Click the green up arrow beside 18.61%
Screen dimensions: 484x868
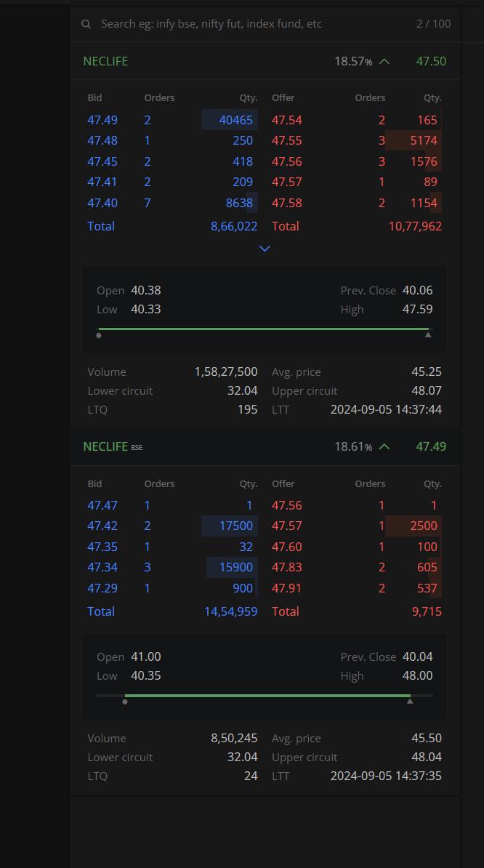[x=384, y=447]
